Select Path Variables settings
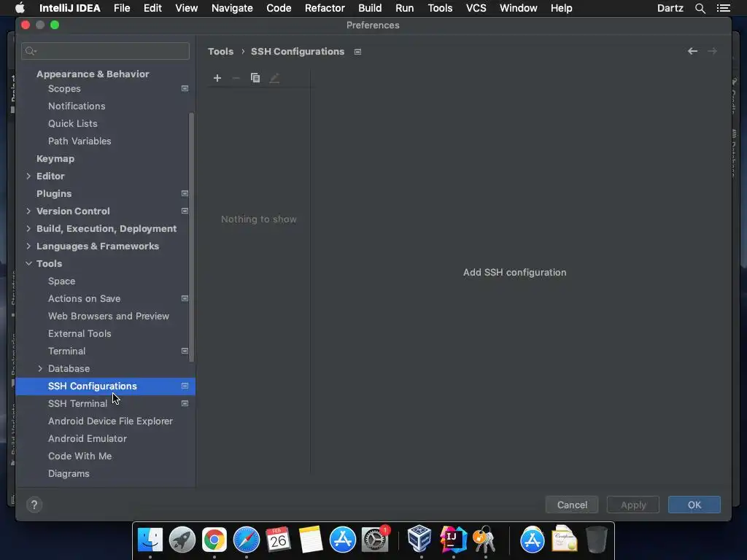 80,141
